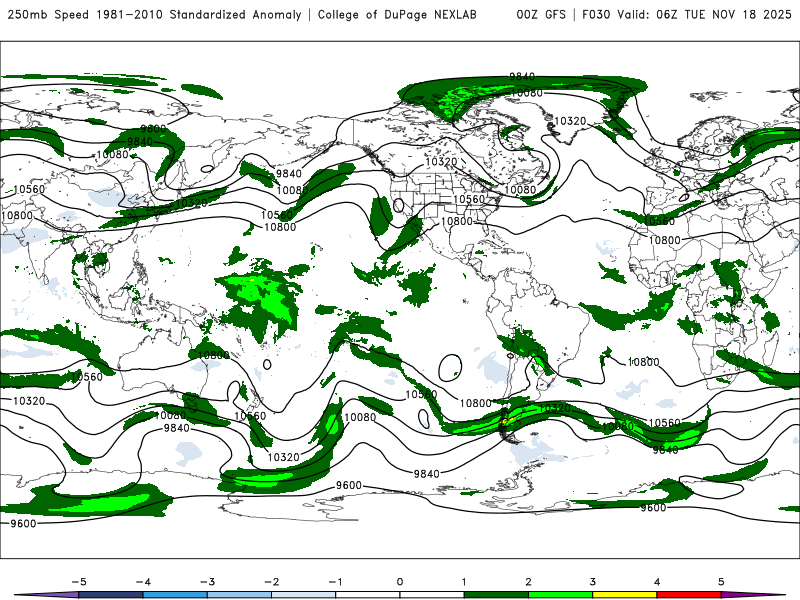Click the '-1' tick label on the colorbar

(335, 582)
